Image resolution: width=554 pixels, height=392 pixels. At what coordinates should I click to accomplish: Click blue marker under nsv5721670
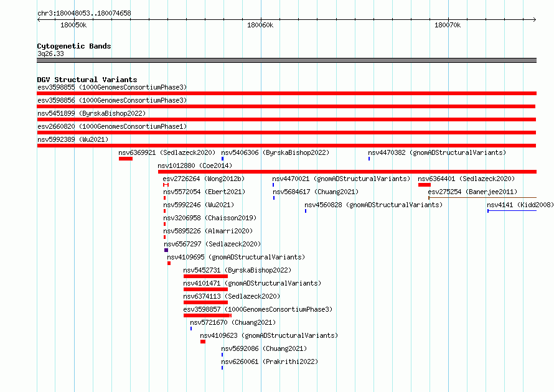point(191,329)
